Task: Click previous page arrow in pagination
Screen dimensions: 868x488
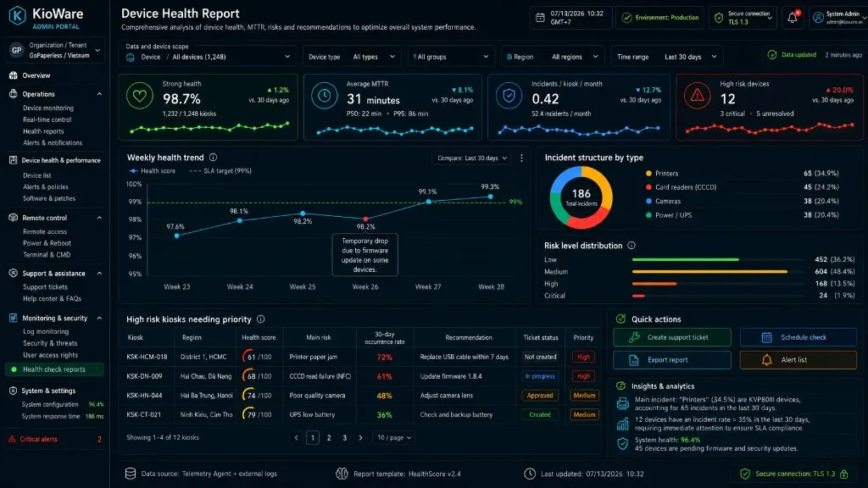Action: (296, 438)
